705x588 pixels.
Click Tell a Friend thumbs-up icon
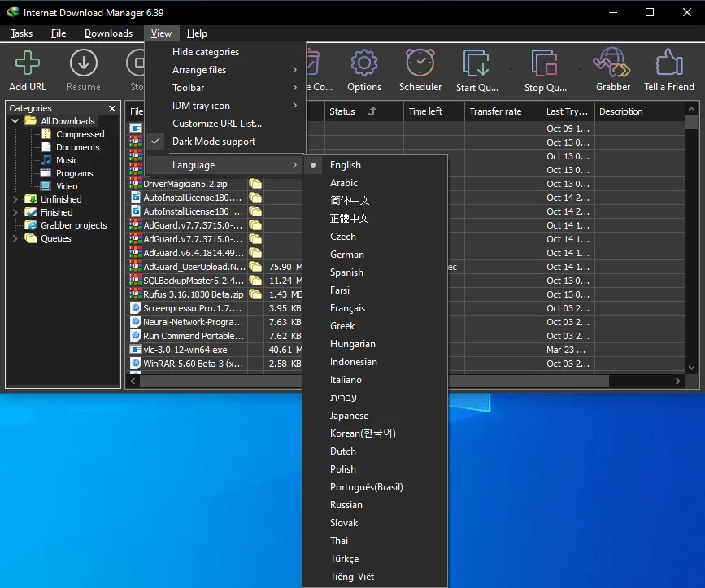pos(669,62)
